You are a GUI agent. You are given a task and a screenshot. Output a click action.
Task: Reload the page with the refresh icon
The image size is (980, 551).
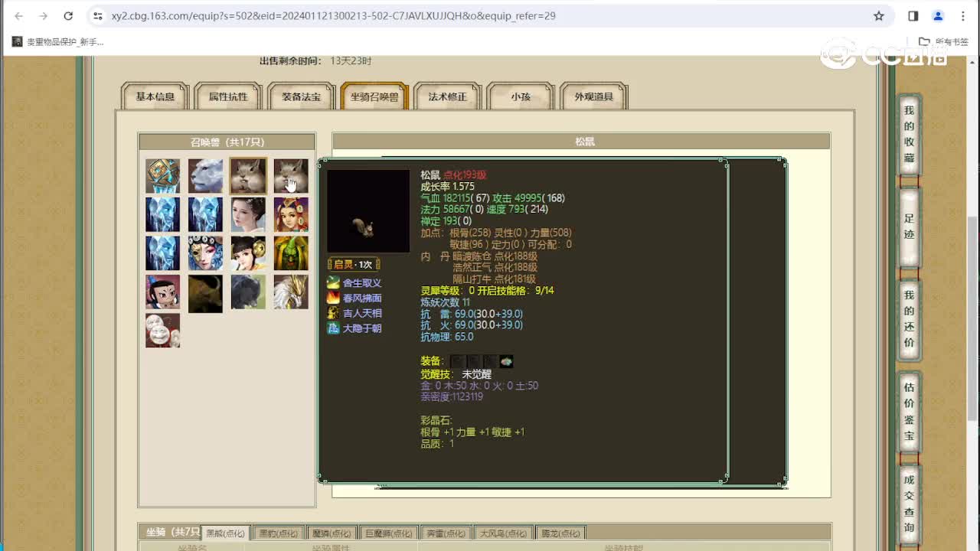(68, 15)
